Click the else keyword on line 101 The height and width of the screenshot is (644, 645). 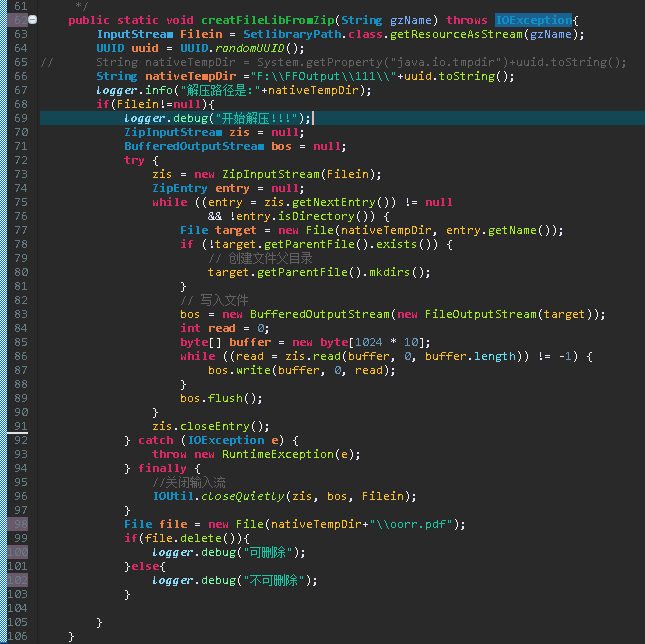[145, 565]
